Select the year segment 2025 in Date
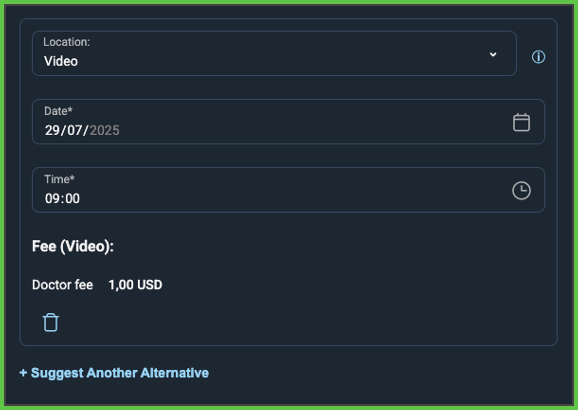578x410 pixels. pos(104,130)
